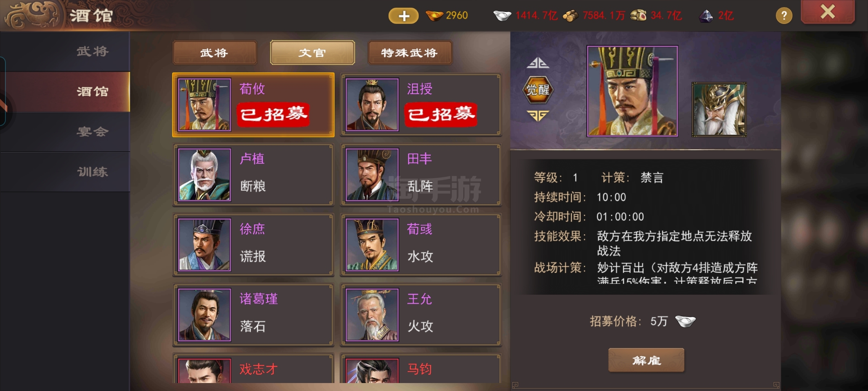This screenshot has width=868, height=391.
Task: Switch to the 特殊武将 tab
Action: [410, 53]
